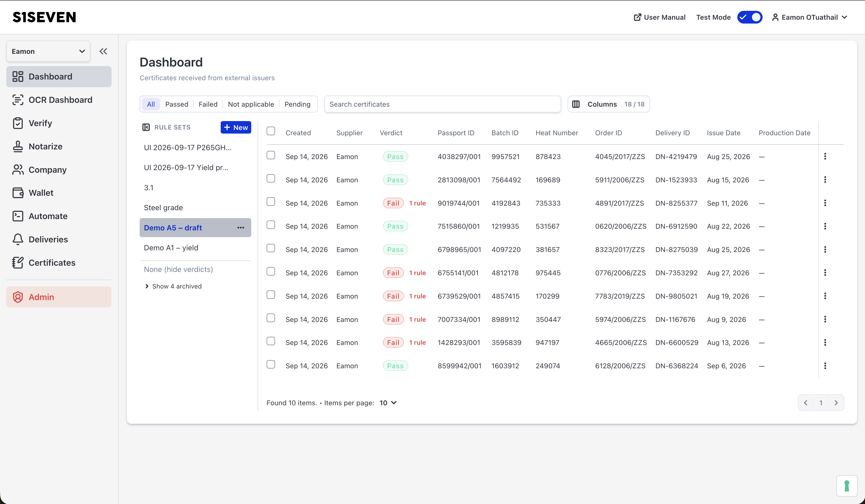This screenshot has height=504, width=865.
Task: Open the User Manual link
Action: click(x=659, y=17)
